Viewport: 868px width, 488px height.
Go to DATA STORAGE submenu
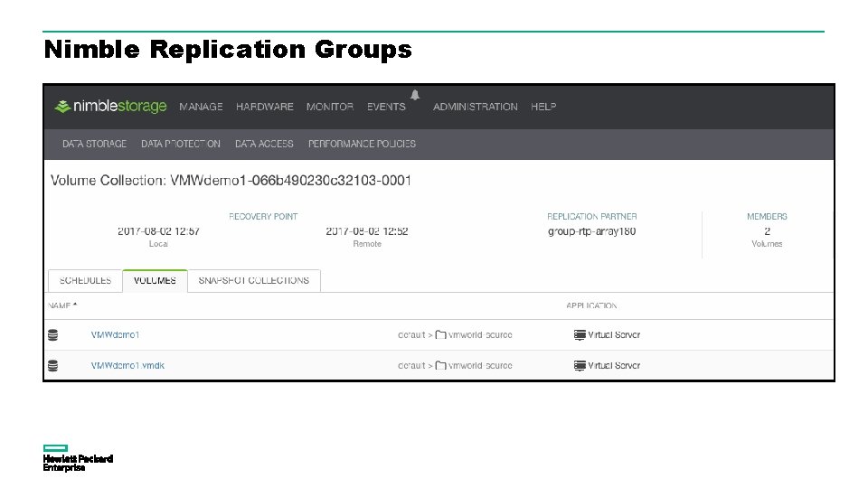[95, 144]
